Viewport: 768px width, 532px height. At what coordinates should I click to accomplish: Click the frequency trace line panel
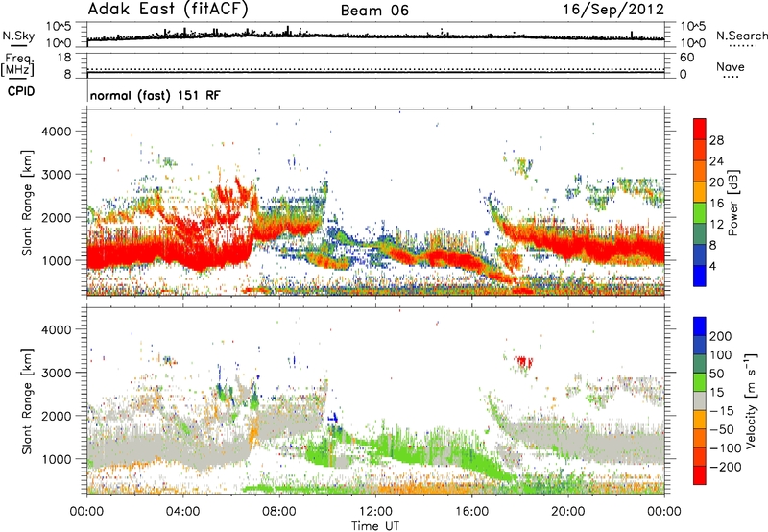[x=375, y=65]
